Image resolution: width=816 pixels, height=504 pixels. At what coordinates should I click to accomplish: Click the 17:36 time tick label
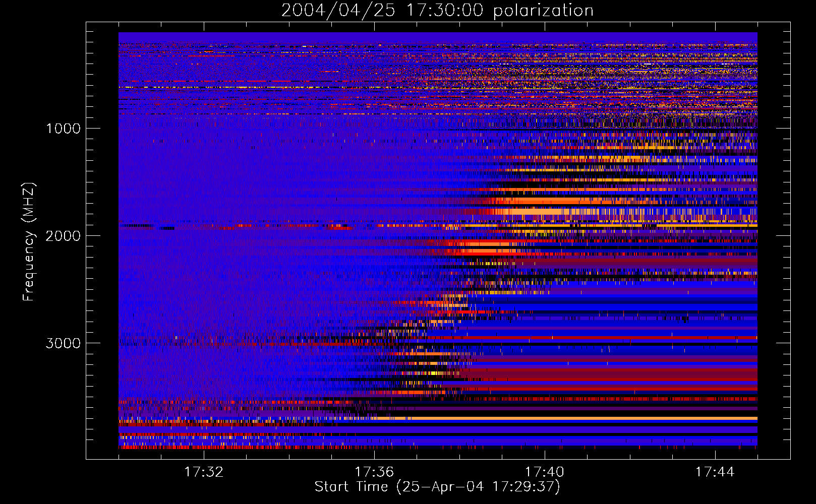(374, 472)
